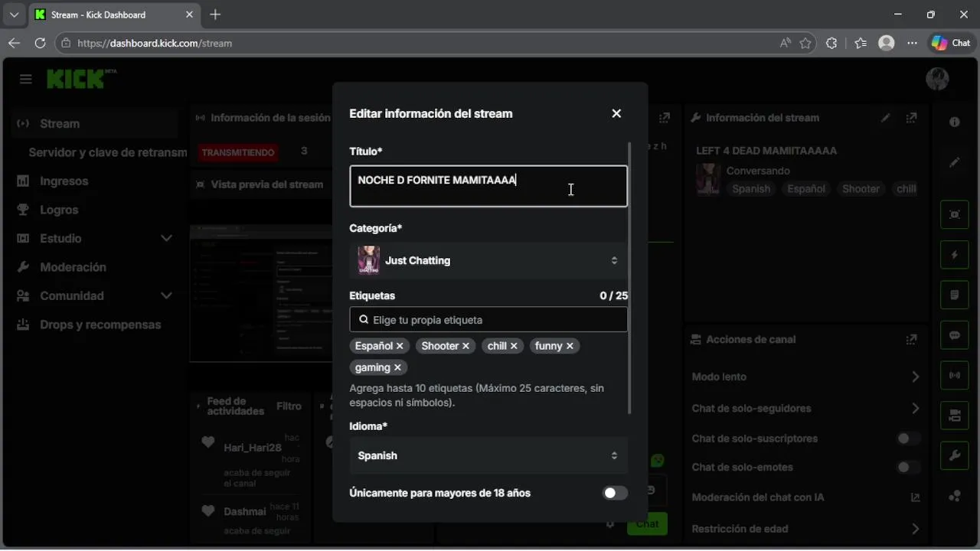The width and height of the screenshot is (980, 551).
Task: Open the profile avatar menu
Action: tap(937, 79)
